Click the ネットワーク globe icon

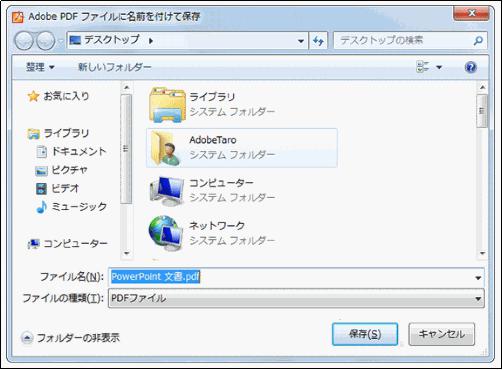166,233
